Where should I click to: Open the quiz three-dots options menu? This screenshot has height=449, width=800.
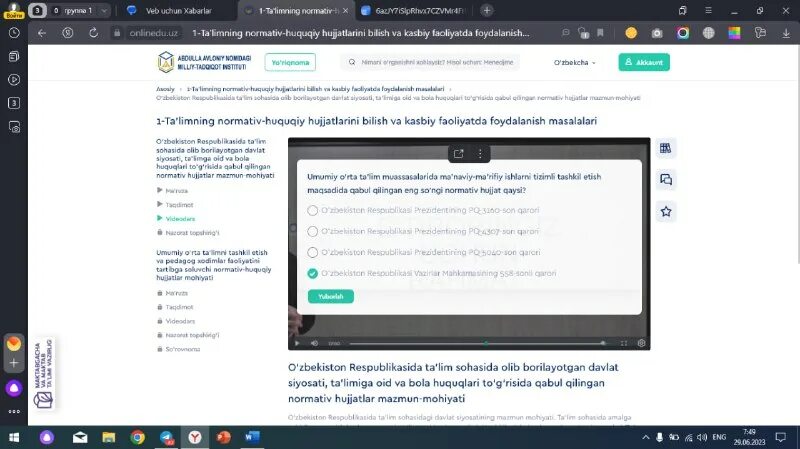[480, 154]
